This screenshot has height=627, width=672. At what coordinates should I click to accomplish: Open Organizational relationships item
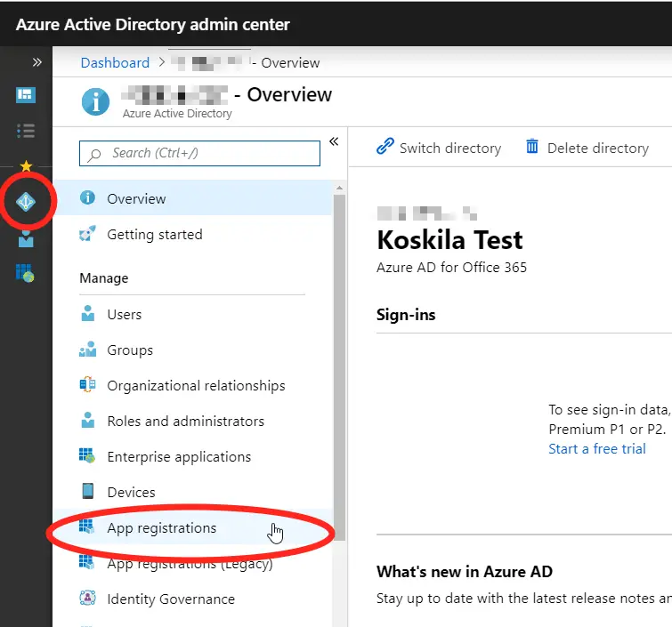(196, 386)
